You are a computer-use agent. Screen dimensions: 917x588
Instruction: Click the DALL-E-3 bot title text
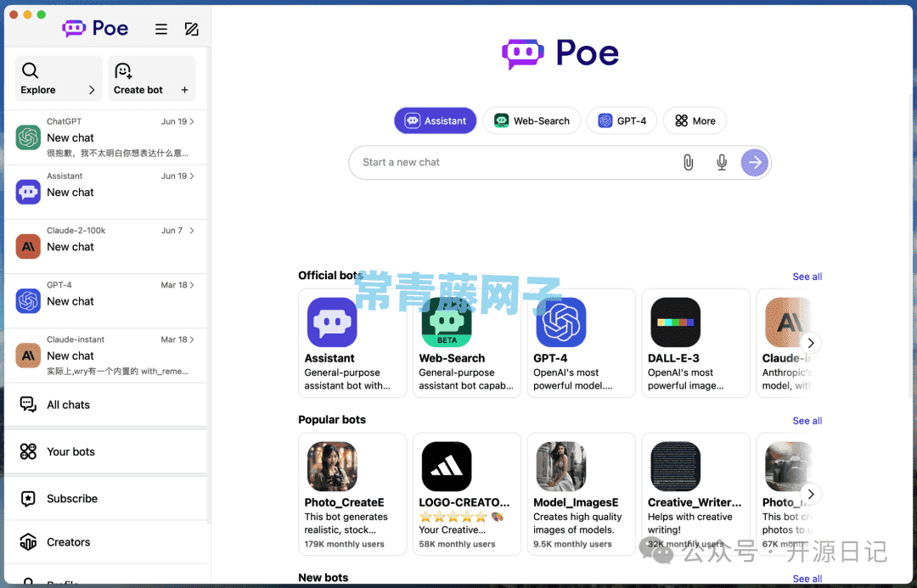(x=673, y=358)
